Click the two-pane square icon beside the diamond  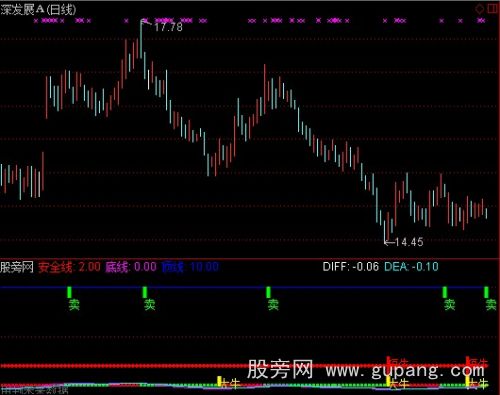pos(493,9)
